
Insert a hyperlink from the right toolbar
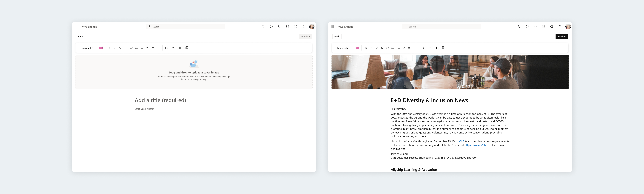[x=387, y=48]
